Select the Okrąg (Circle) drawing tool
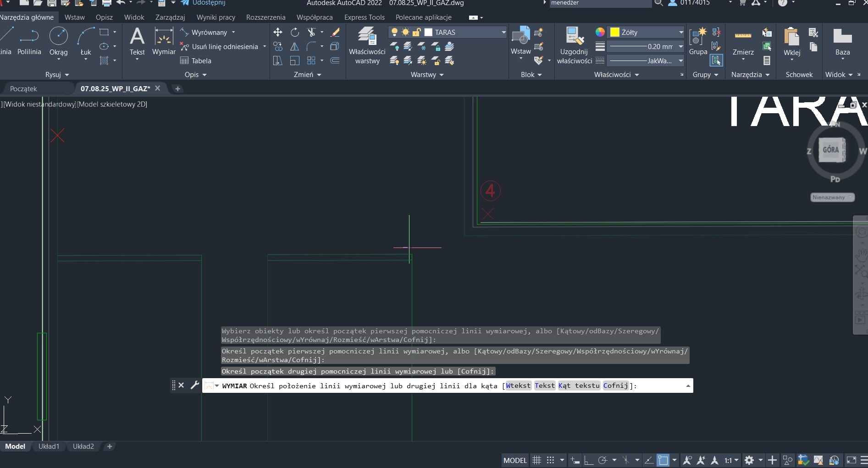Screen dimensions: 868x468 pyautogui.click(x=58, y=37)
